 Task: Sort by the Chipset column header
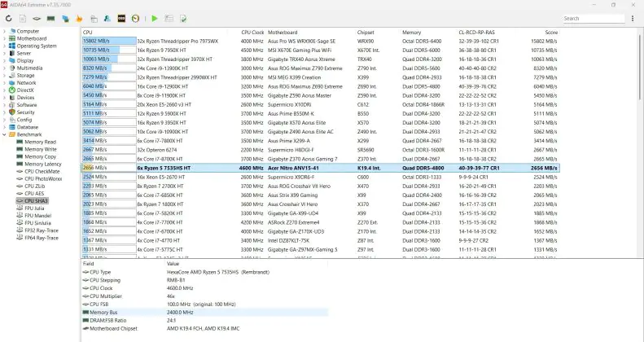click(x=366, y=33)
